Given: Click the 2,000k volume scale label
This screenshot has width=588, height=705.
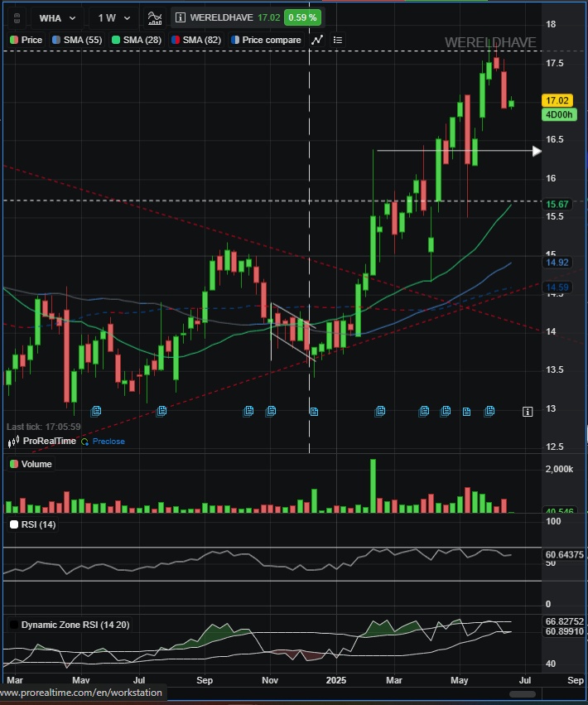Looking at the screenshot, I should coord(559,470).
